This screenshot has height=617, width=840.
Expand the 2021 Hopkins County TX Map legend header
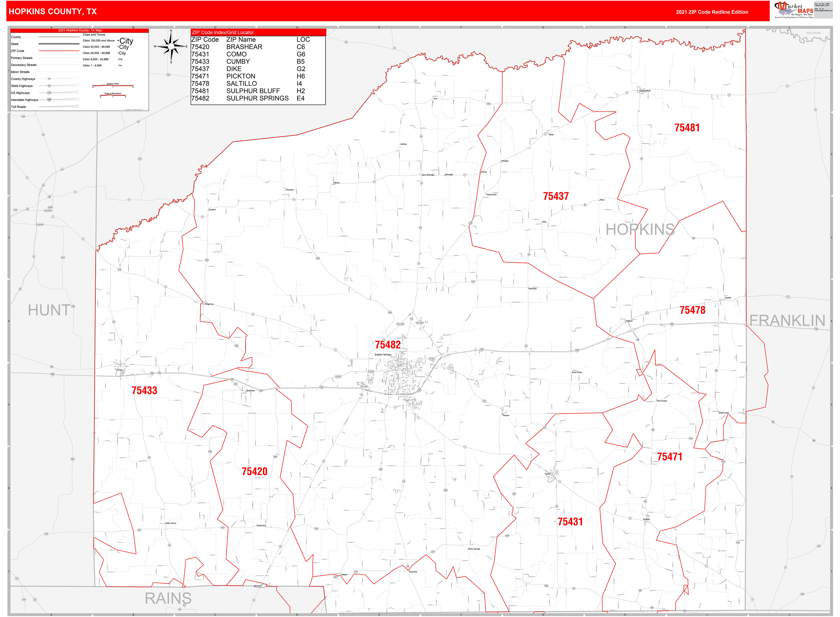(80, 30)
